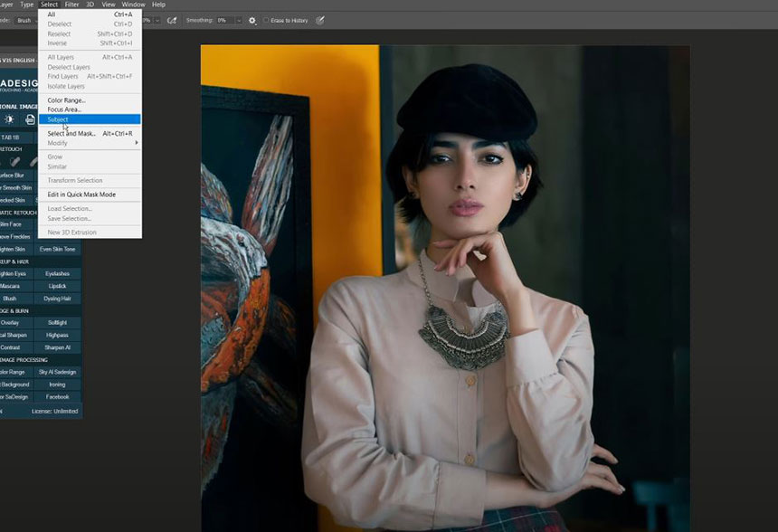Click the Dyeing Hair button
Screen dimensions: 778x532
(x=57, y=299)
